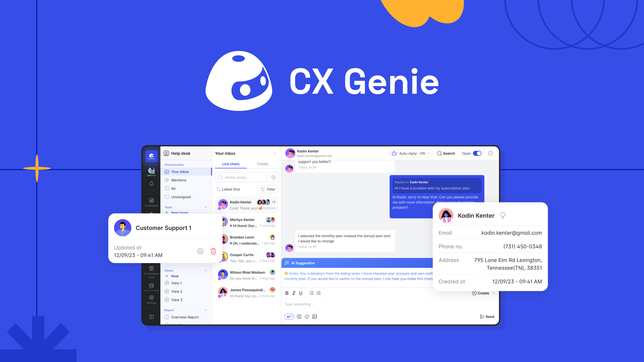Screen dimensions: 644x362
Task: Switch to the Tickets tab
Action: (x=262, y=163)
